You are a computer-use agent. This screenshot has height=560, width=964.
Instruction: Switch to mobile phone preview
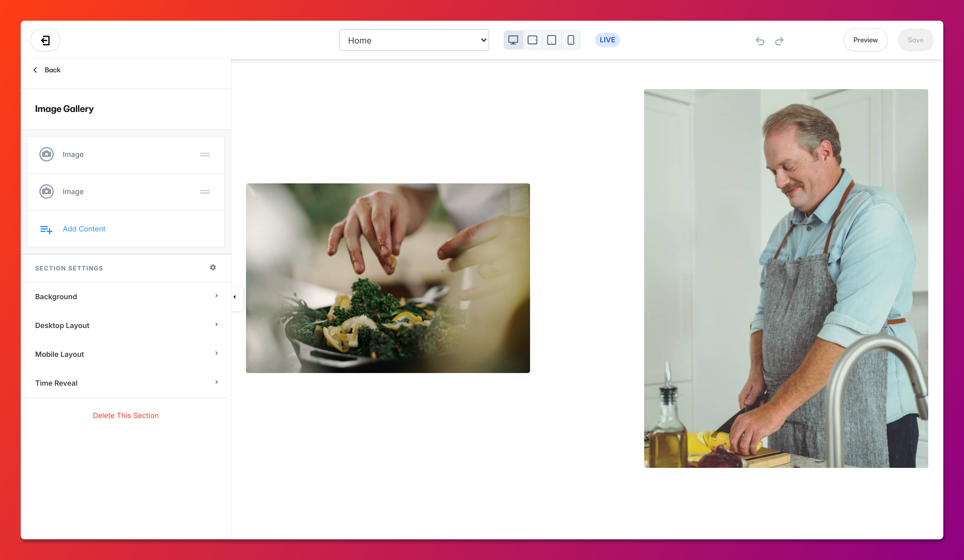(x=570, y=40)
